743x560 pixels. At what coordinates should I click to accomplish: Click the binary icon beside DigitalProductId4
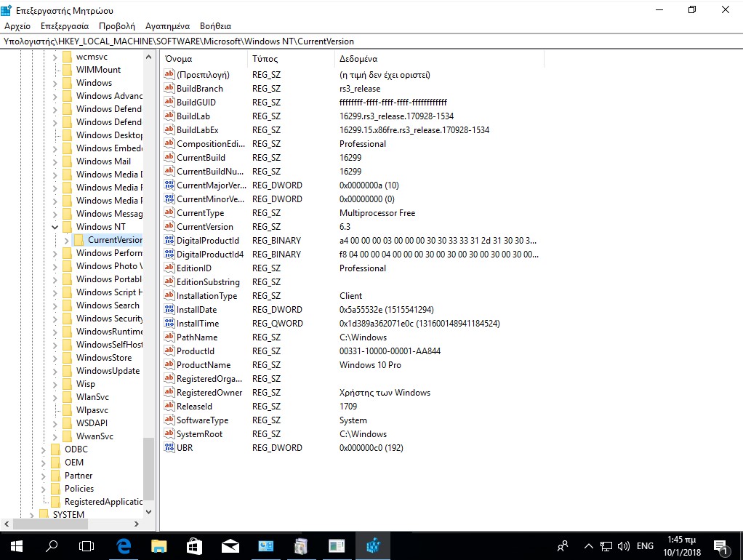pyautogui.click(x=169, y=254)
